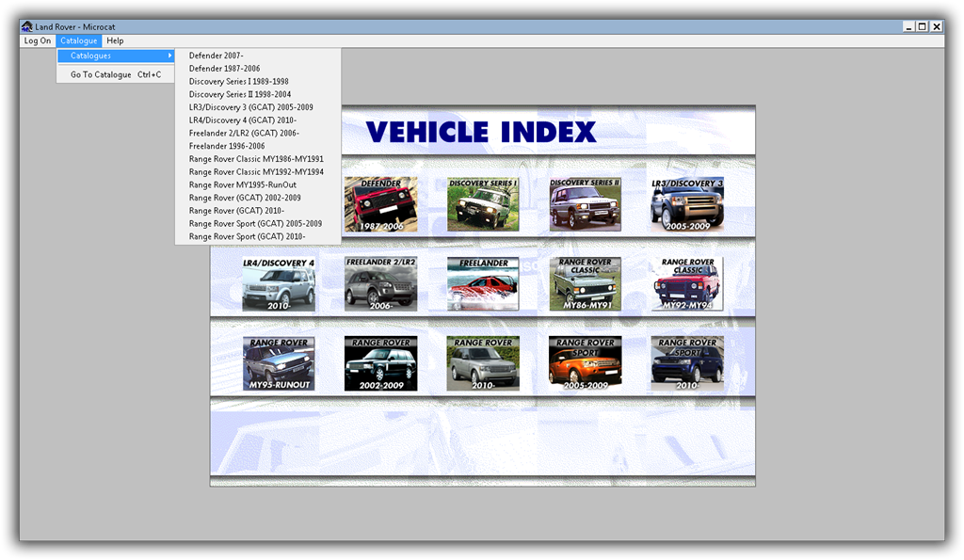
Task: Expand the Catalogues submenu item
Action: coord(116,56)
